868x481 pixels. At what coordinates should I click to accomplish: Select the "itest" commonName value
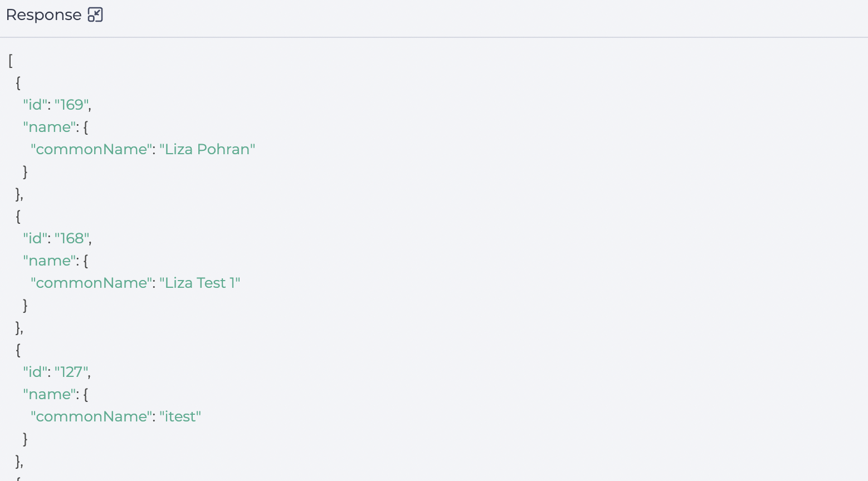pos(181,416)
